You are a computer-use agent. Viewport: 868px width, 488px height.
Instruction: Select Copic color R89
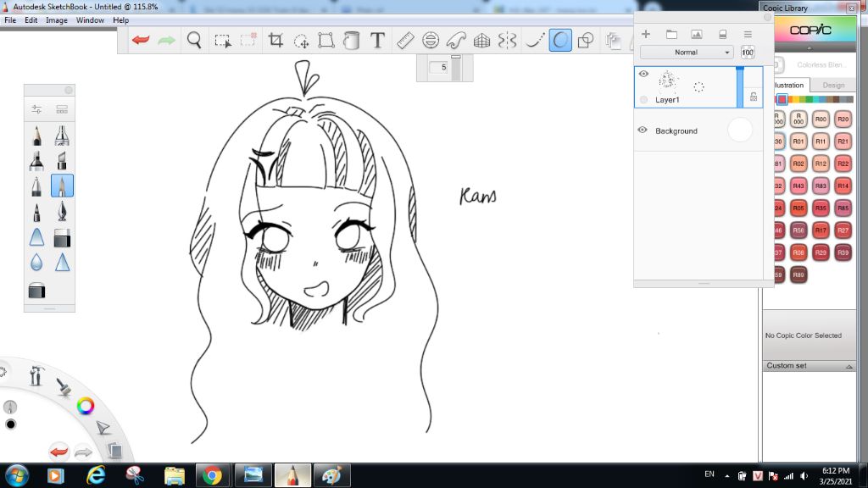798,274
